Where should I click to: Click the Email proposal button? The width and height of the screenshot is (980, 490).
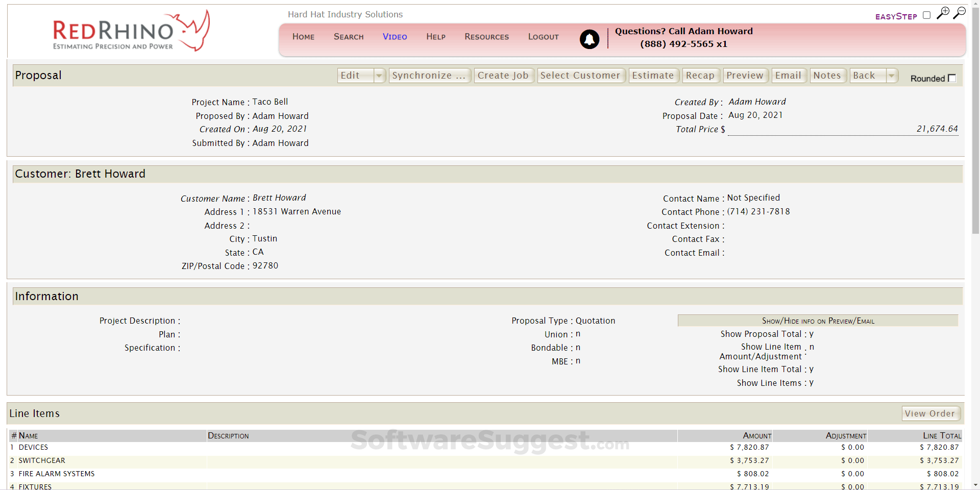[789, 76]
